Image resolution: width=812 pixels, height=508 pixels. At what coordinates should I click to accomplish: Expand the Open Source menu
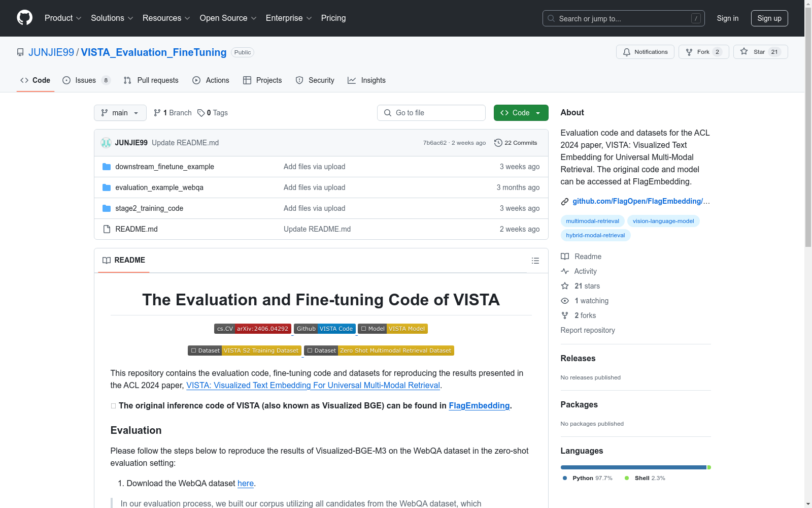(x=228, y=18)
